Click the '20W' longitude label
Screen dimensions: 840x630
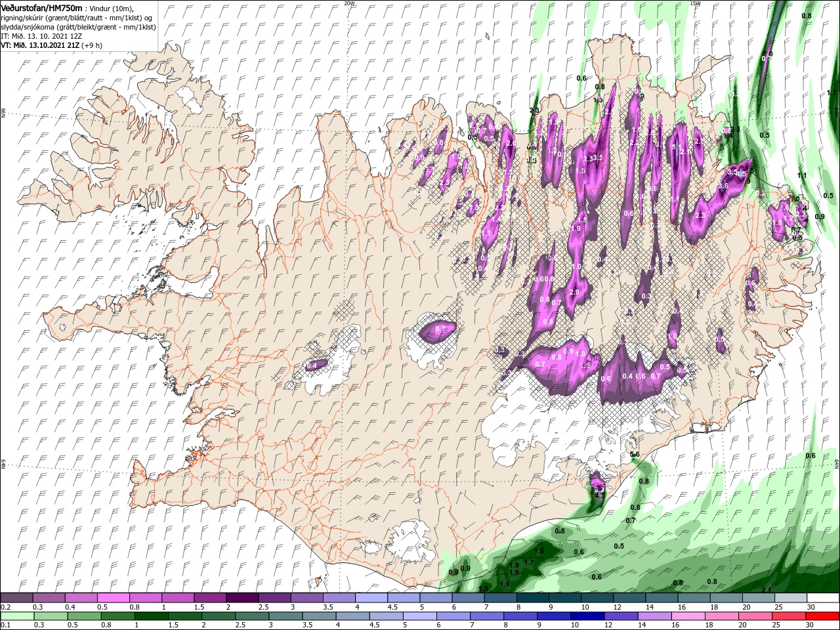click(349, 3)
